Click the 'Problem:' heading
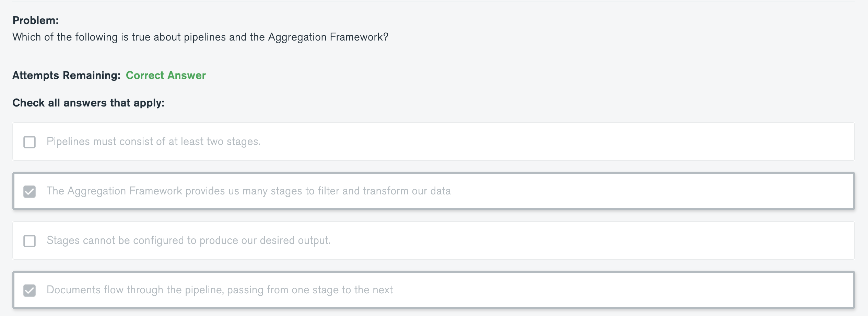 (x=35, y=20)
